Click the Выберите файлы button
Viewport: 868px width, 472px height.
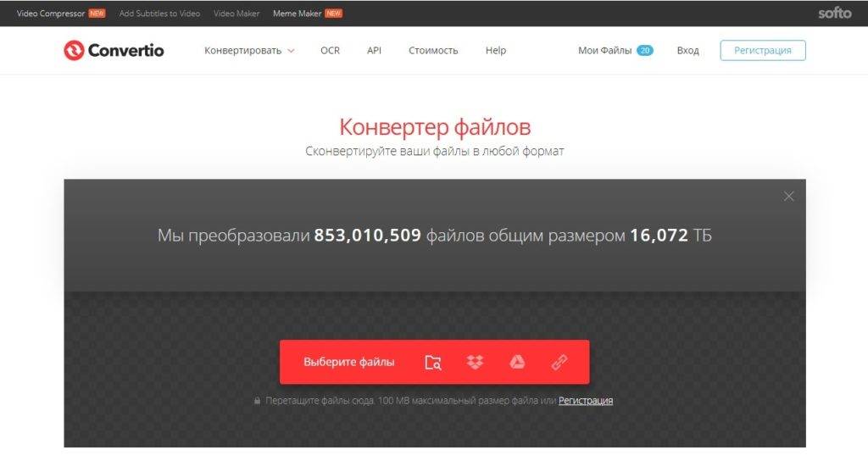348,362
